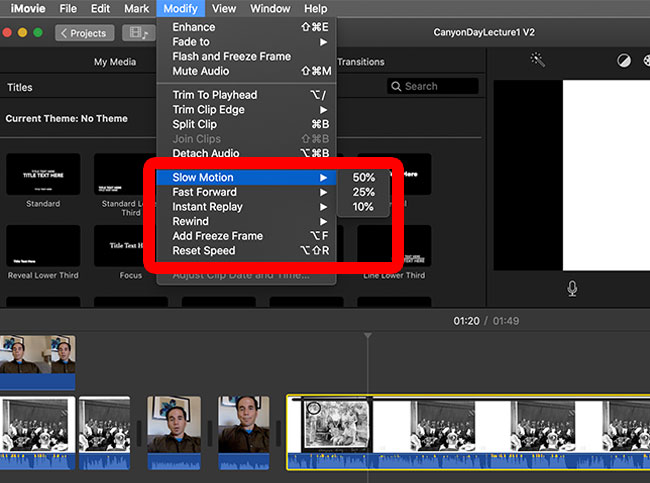Open the View menu
650x483 pixels.
[224, 8]
